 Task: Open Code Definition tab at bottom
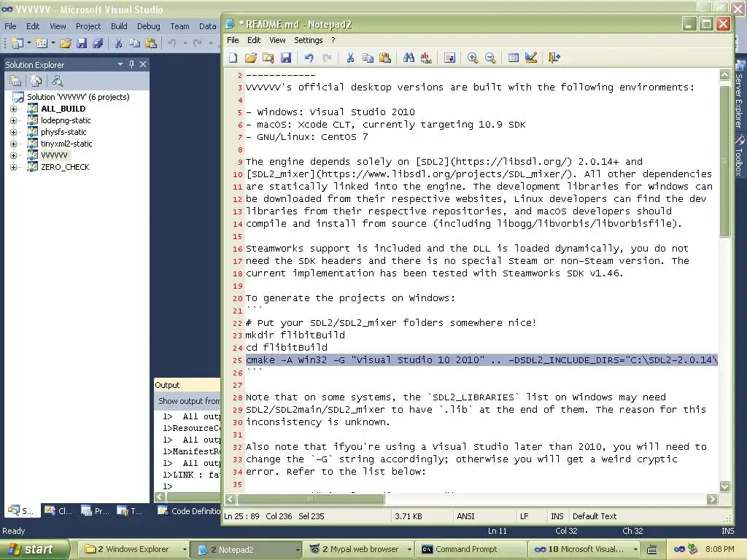pyautogui.click(x=189, y=511)
